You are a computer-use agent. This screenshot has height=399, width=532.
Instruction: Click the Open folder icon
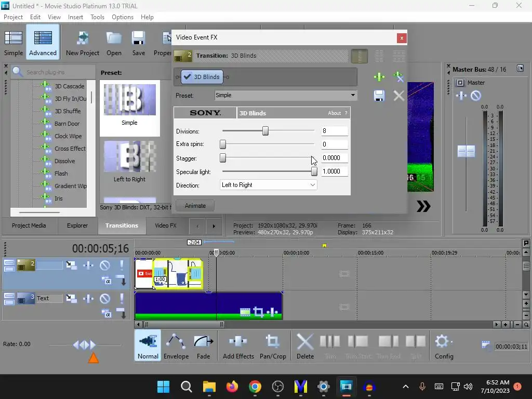click(x=114, y=43)
